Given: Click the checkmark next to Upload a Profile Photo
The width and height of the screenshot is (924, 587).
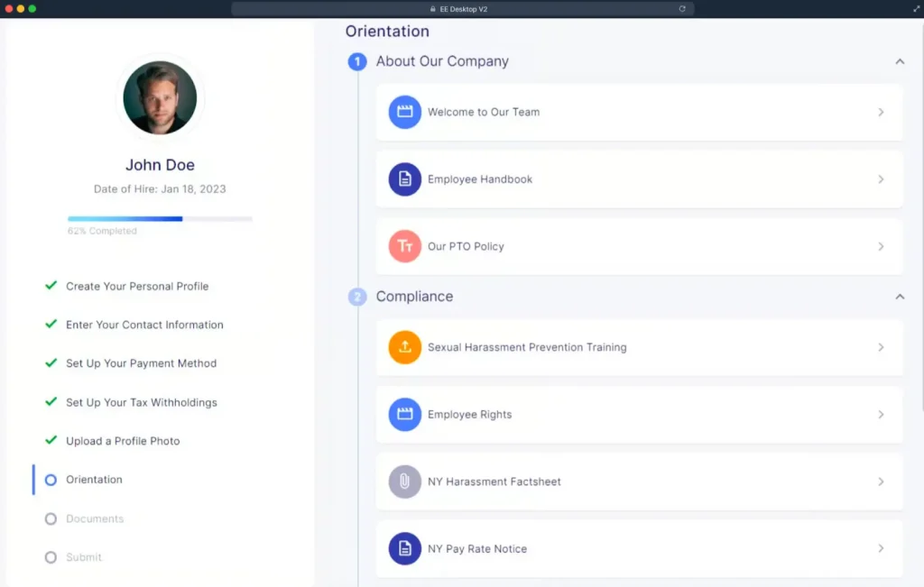Looking at the screenshot, I should (51, 440).
